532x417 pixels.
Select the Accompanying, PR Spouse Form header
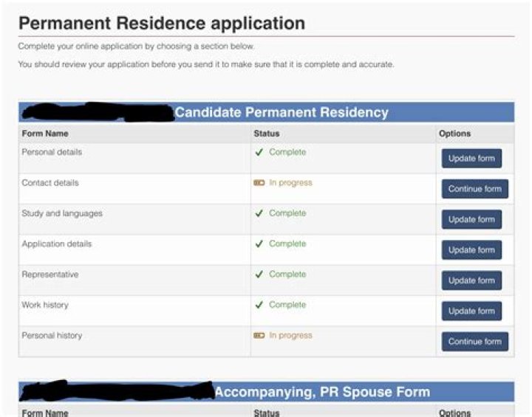coord(321,392)
